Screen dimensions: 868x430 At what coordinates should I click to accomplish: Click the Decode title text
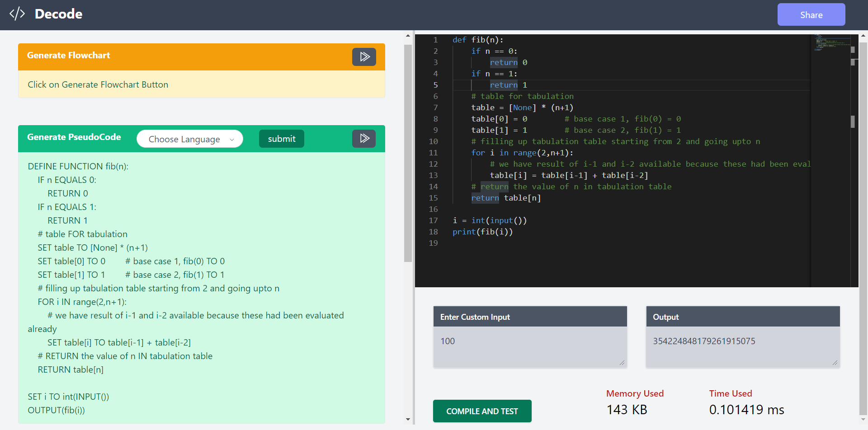click(58, 14)
